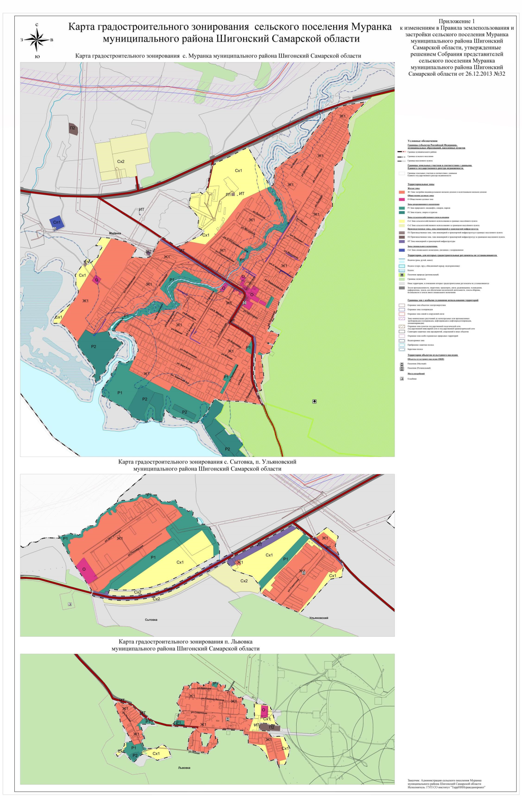Click the nature monument marker in Муранка forest

click(315, 401)
